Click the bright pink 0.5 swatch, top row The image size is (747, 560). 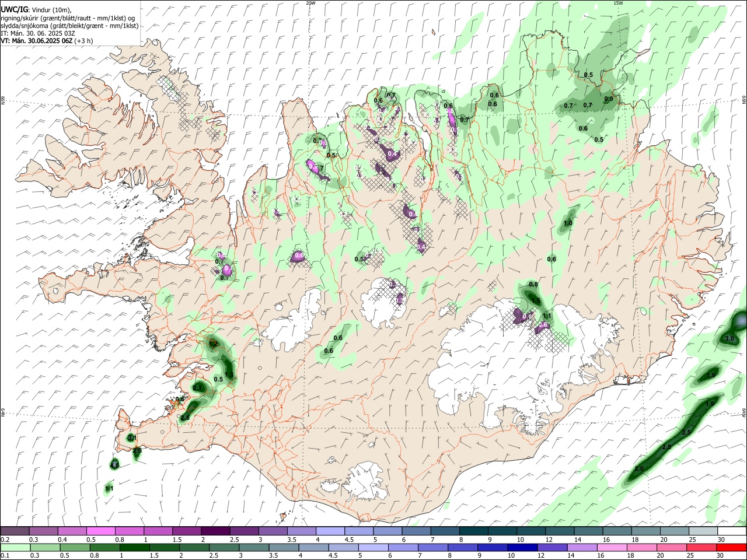point(100,531)
